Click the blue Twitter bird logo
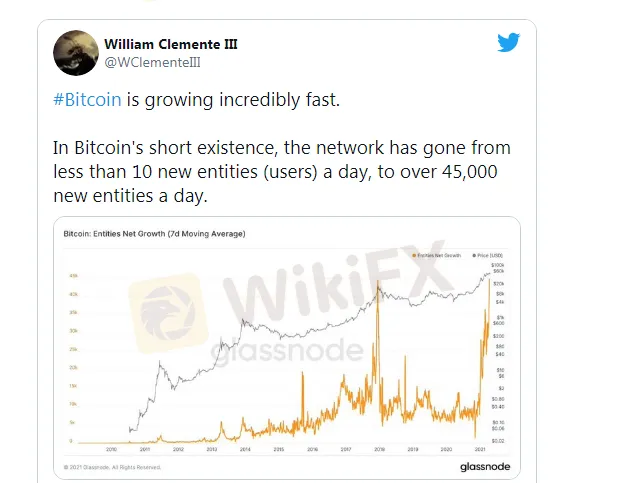The width and height of the screenshot is (618, 483). click(x=508, y=42)
